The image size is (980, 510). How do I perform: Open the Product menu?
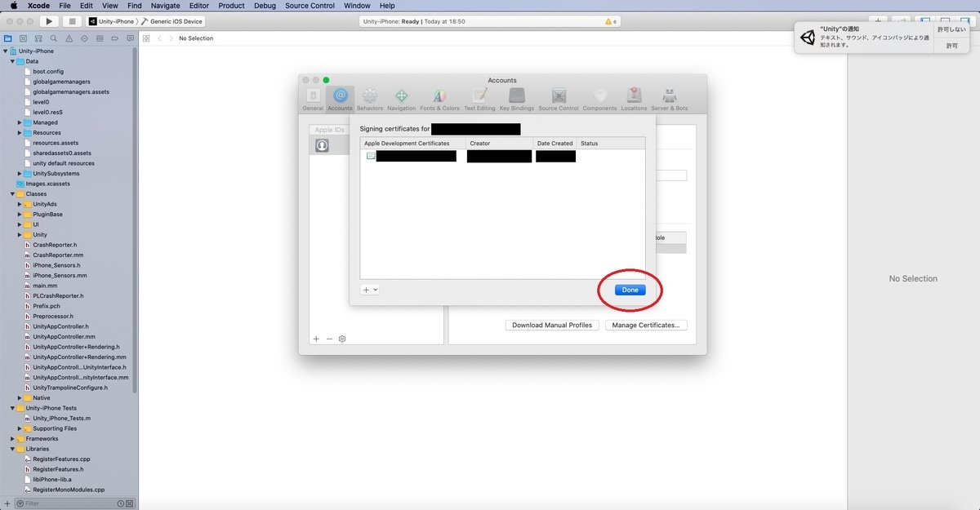coord(231,6)
